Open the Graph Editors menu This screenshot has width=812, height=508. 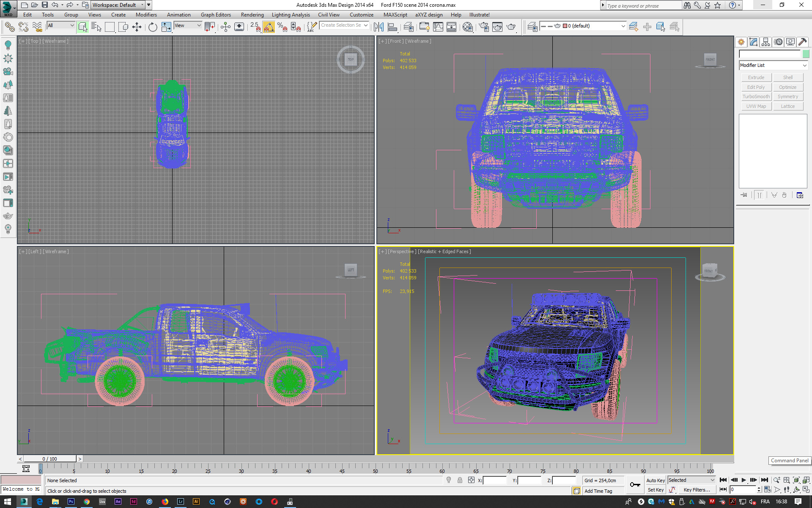[x=216, y=15]
